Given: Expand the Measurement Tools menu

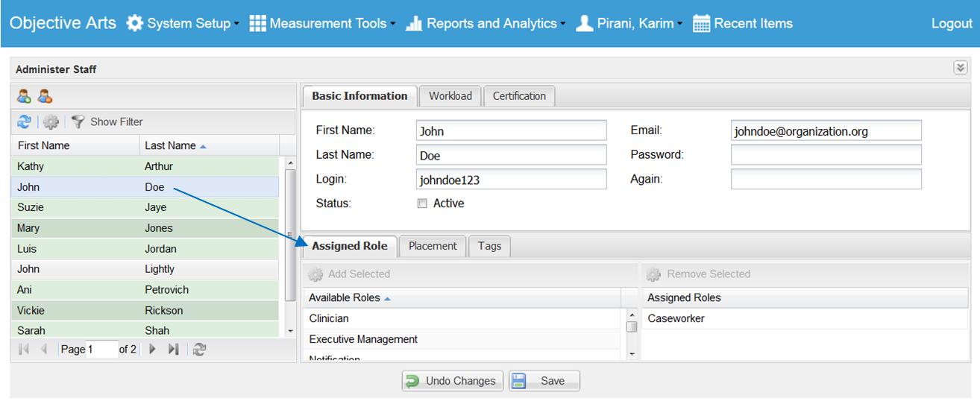Looking at the screenshot, I should click(x=322, y=23).
